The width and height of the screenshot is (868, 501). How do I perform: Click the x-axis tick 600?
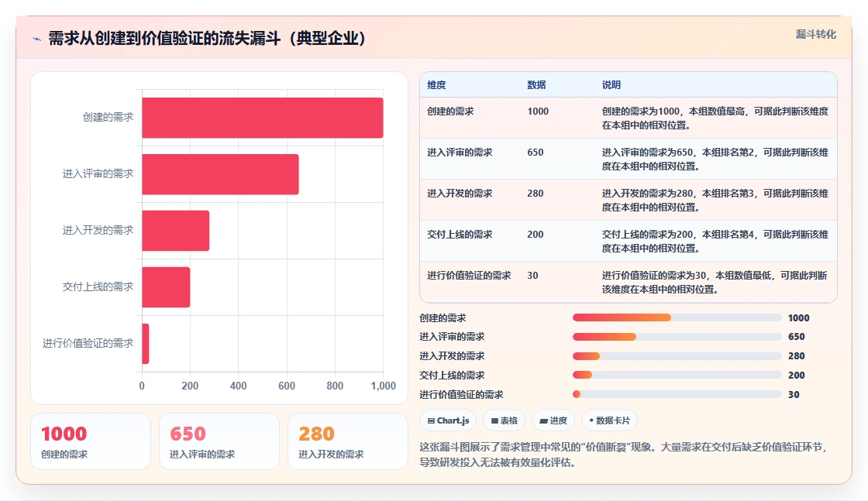(286, 386)
